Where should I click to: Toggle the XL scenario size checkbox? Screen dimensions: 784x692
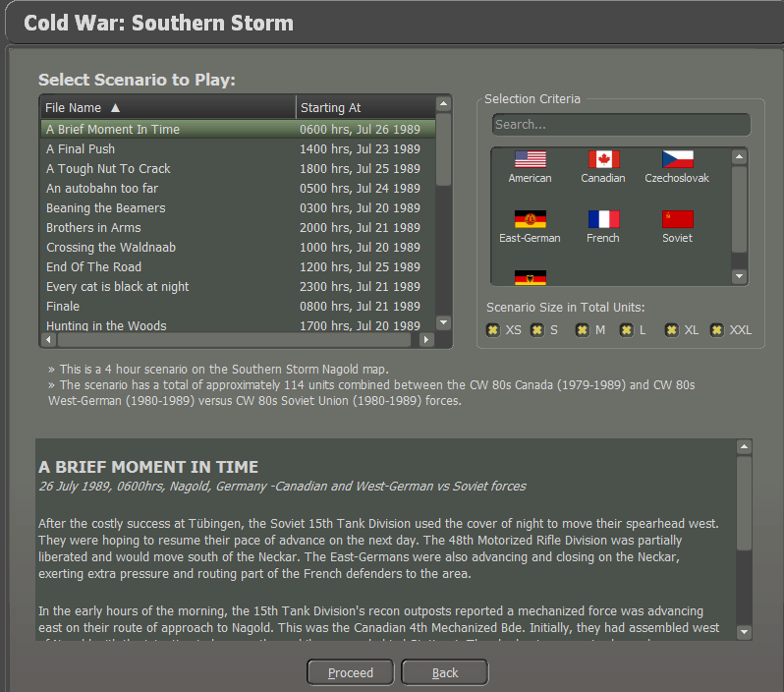(x=671, y=329)
